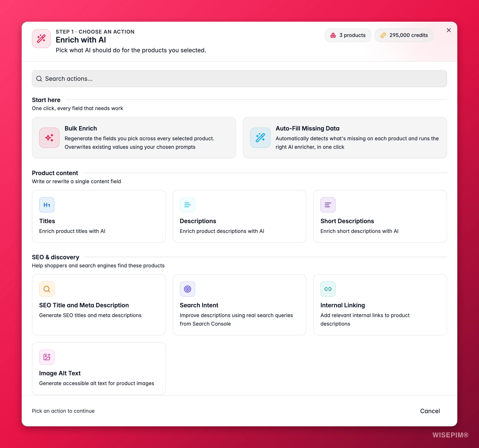Click the SEO magnifier icon
This screenshot has width=479, height=448.
click(x=47, y=289)
